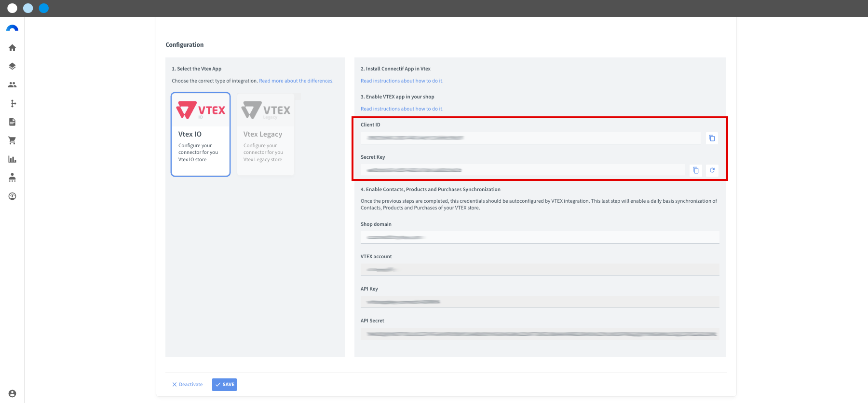
Task: Click the 'API Key' label
Action: [369, 289]
